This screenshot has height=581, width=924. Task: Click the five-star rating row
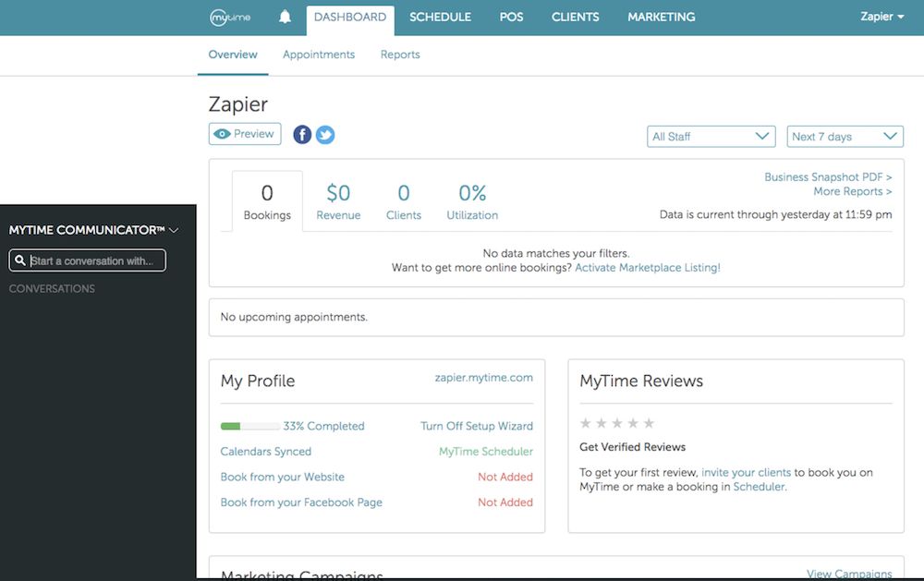[616, 423]
